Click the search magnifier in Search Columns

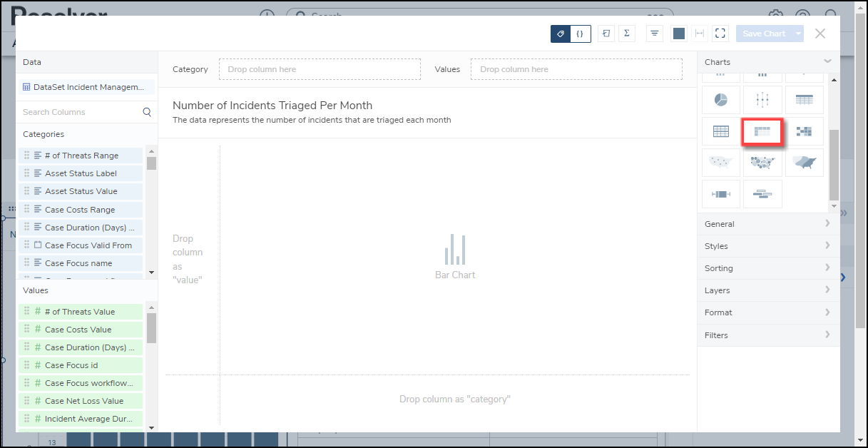tap(147, 112)
